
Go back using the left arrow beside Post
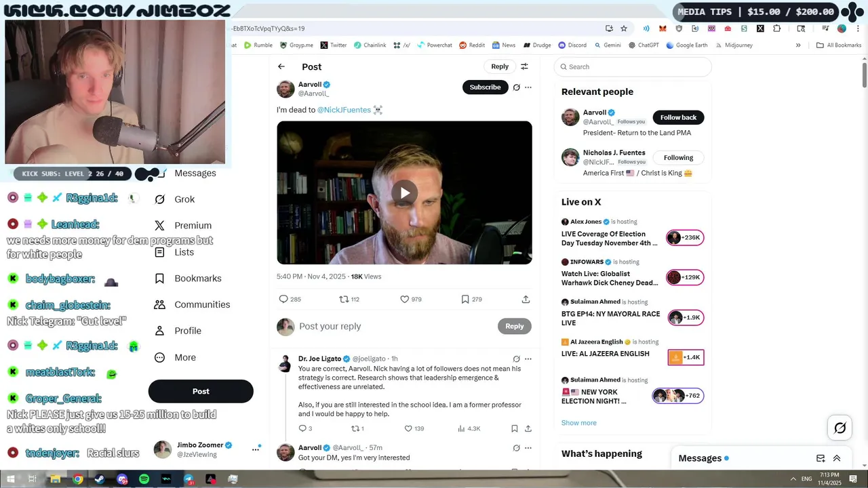[x=281, y=66]
